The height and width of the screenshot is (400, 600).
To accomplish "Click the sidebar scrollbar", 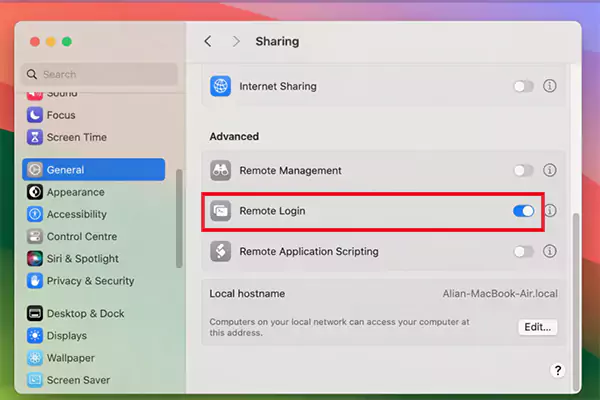I will point(179,219).
